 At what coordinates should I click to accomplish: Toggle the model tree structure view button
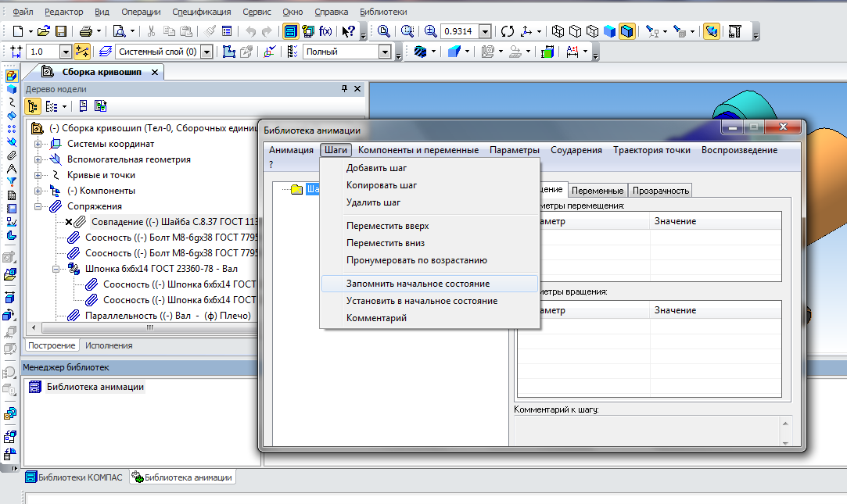point(32,106)
